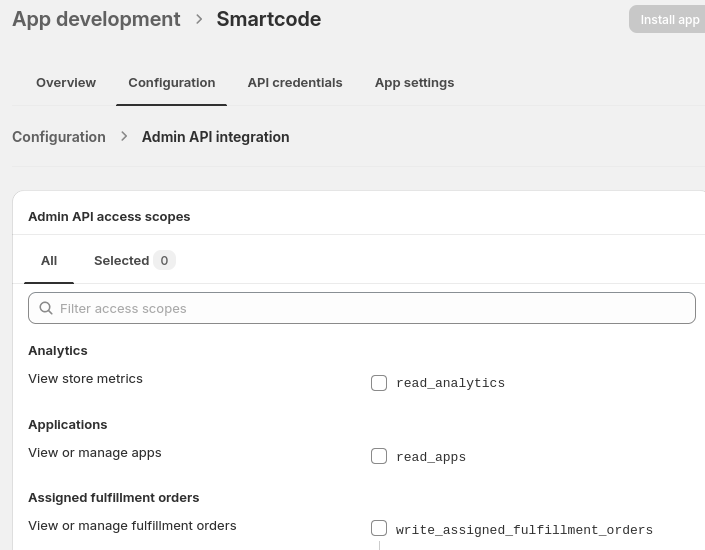Click the Selected count badge showing 0

pyautogui.click(x=164, y=260)
